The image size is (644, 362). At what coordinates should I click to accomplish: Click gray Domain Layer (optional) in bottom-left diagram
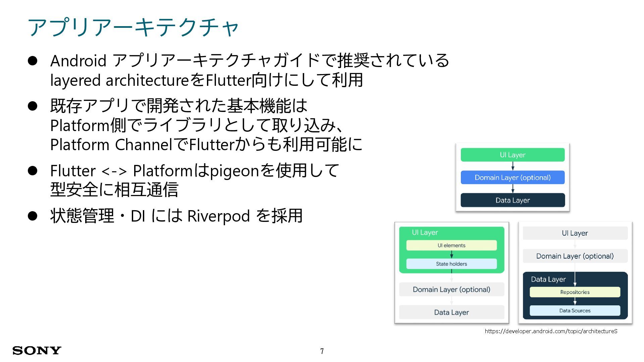coord(451,289)
